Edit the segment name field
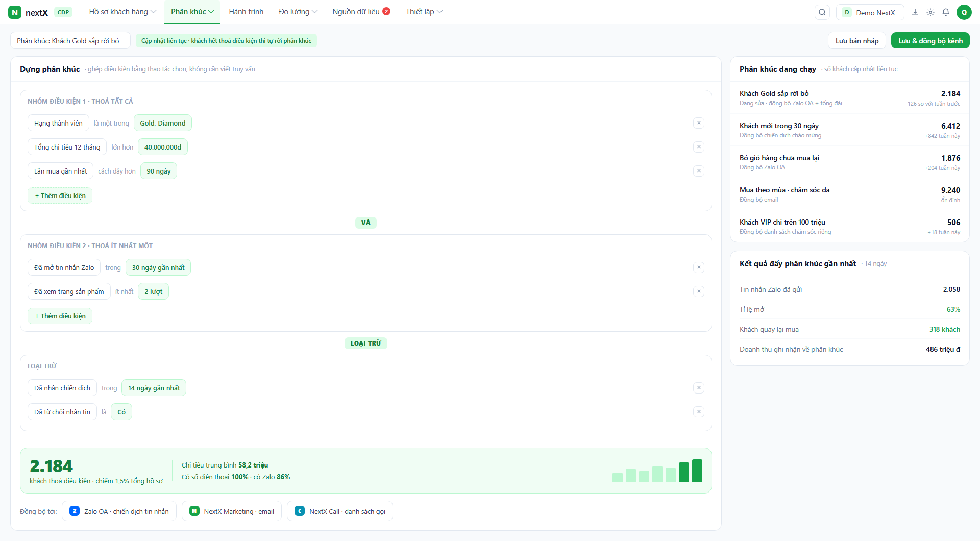The width and height of the screenshot is (980, 541). 70,41
